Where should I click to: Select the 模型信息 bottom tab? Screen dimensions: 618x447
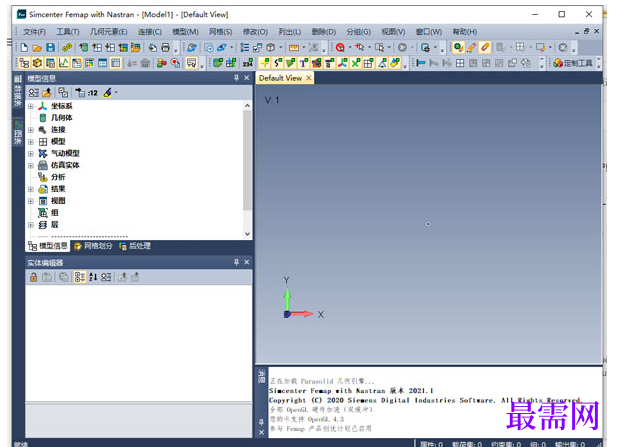(48, 246)
